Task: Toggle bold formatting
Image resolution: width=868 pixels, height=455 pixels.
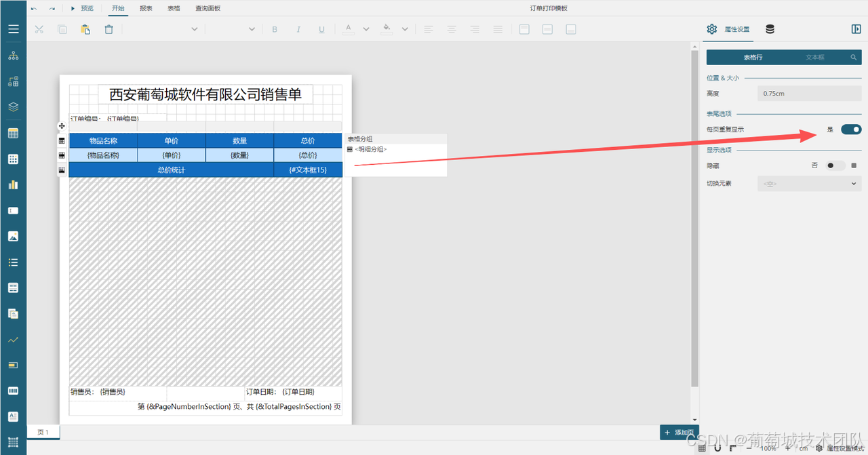Action: pos(275,29)
